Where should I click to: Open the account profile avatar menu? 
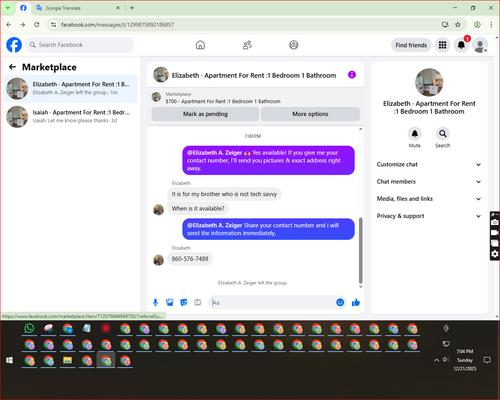point(480,45)
